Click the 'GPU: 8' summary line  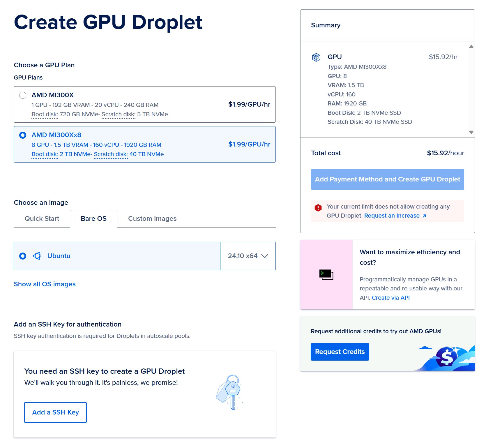(337, 76)
